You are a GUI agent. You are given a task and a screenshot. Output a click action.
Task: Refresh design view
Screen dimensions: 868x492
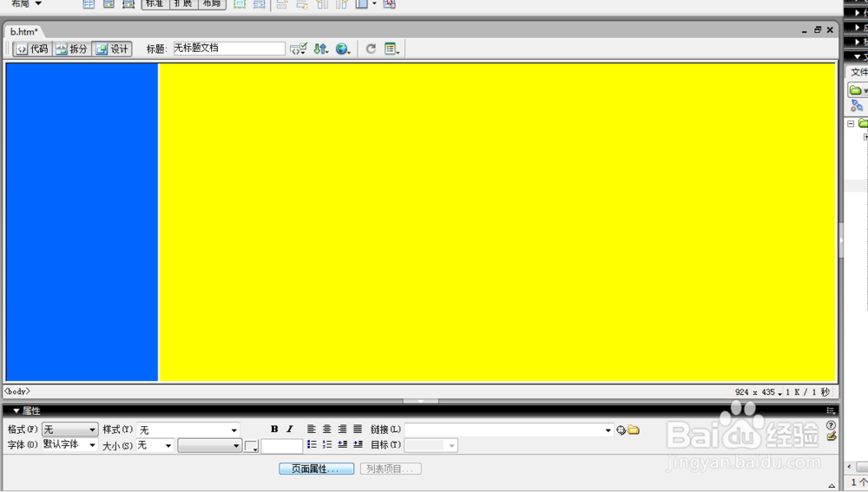(371, 49)
